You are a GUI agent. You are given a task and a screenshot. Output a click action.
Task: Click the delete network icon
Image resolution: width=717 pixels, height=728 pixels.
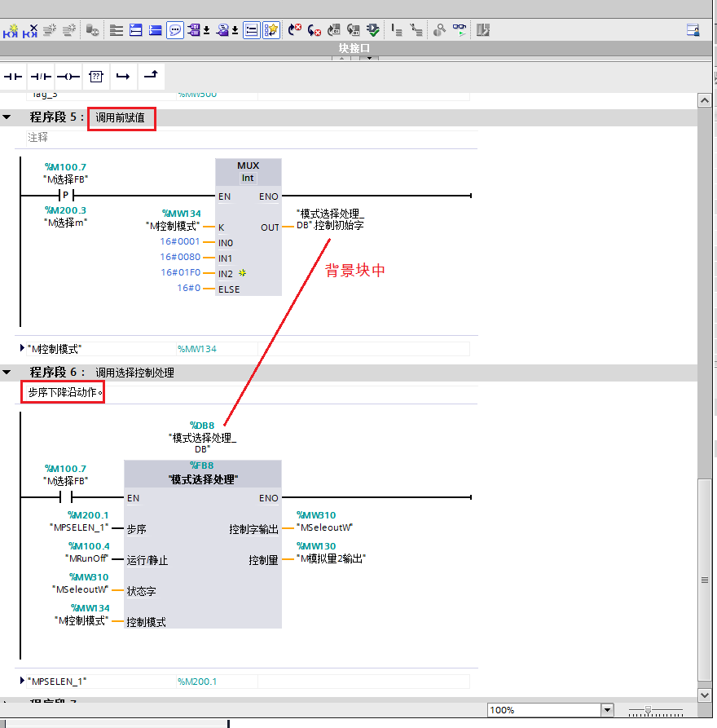click(29, 31)
